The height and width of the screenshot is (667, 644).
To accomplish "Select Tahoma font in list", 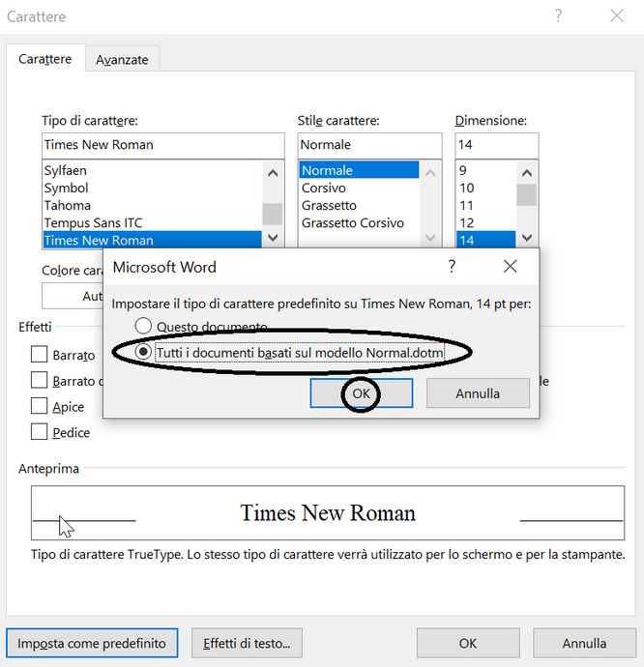I will click(153, 205).
